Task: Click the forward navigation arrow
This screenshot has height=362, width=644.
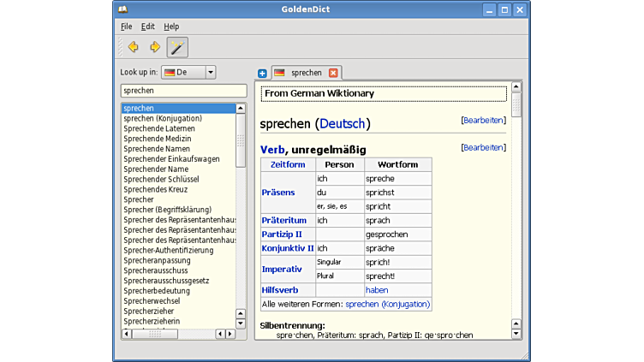Action: pyautogui.click(x=155, y=47)
